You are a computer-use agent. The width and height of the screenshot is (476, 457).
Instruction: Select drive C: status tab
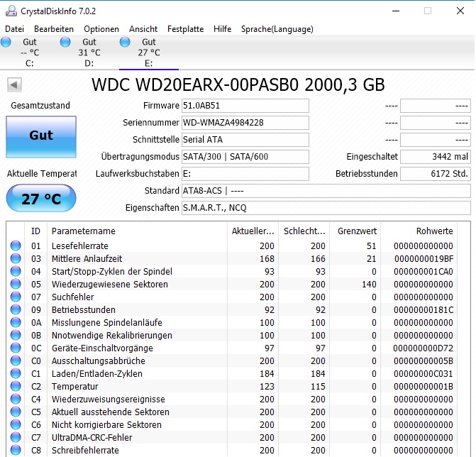30,53
